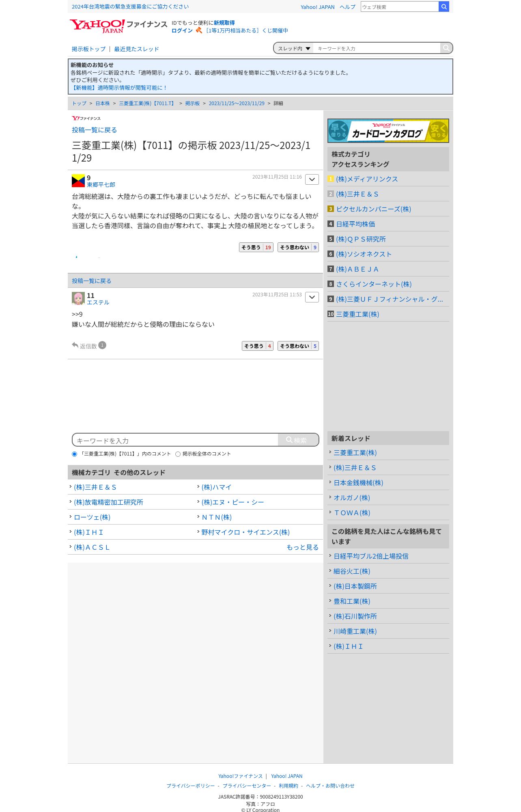Screen dimensions: 521x812
Task: Open the プライバシーポリシー footer link
Action: pos(191,786)
